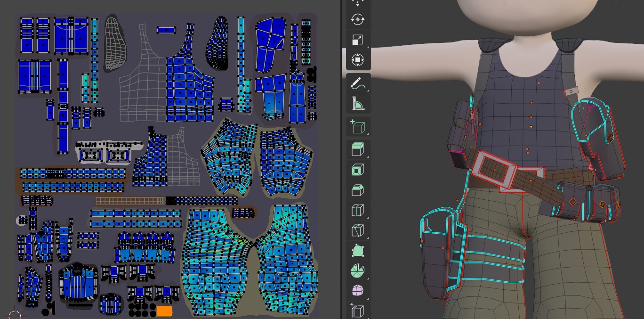Select the Rotate tool
The width and height of the screenshot is (644, 319).
[x=358, y=20]
